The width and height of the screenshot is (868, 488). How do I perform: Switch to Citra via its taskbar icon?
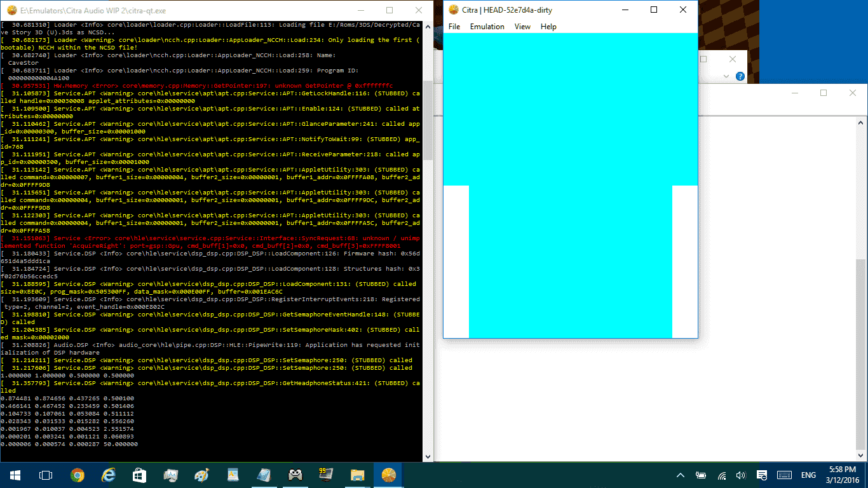[x=389, y=475]
